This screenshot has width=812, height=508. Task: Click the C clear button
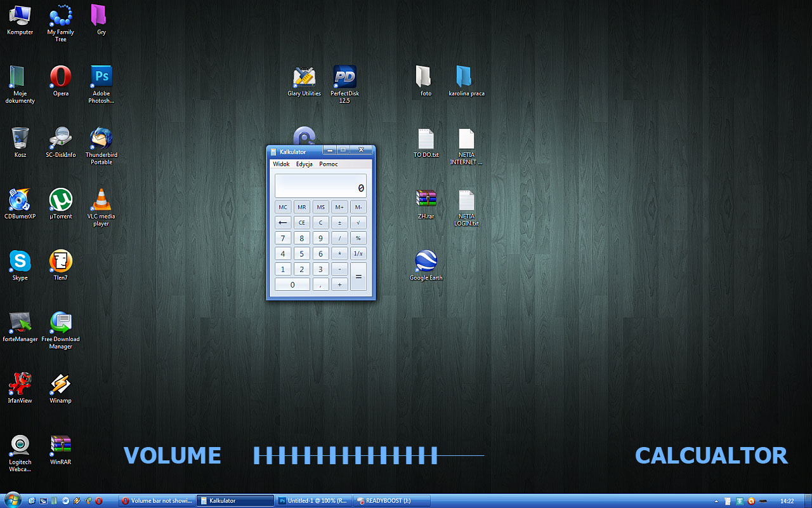coord(321,223)
